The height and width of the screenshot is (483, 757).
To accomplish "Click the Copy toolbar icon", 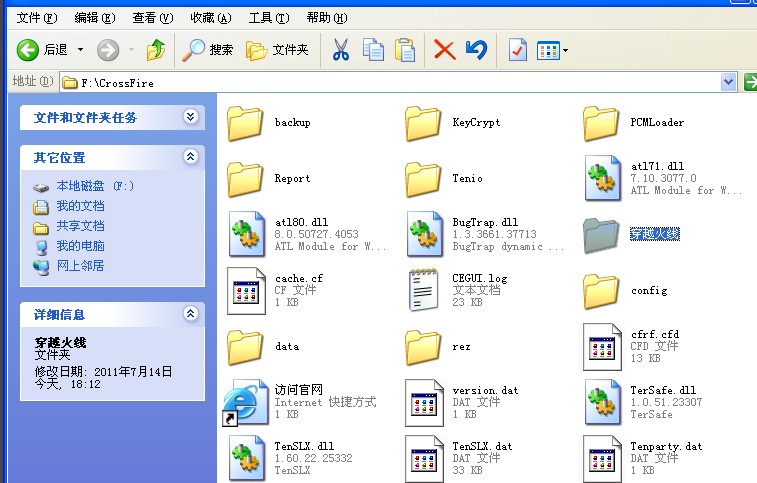I will point(373,50).
